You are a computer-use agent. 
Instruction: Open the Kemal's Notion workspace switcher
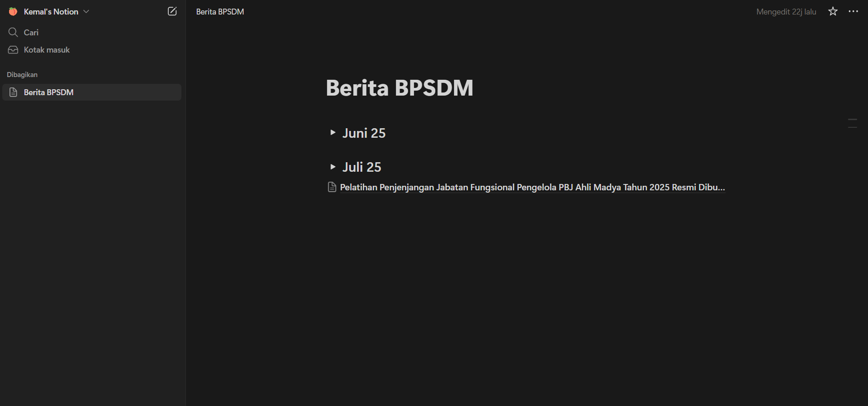49,12
